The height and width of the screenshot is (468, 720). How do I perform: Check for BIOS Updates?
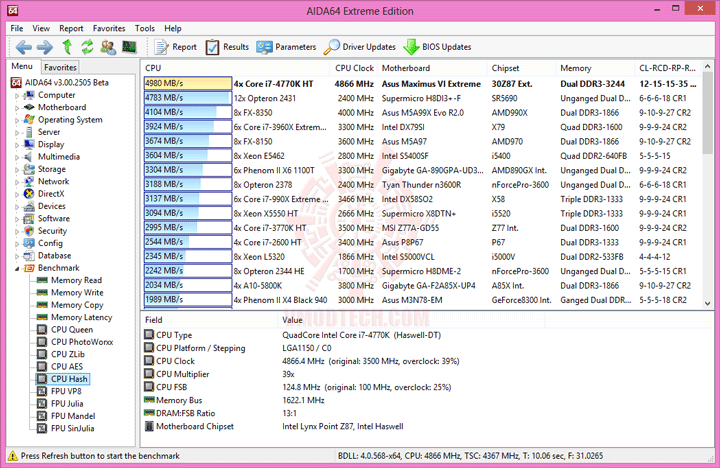tap(438, 47)
